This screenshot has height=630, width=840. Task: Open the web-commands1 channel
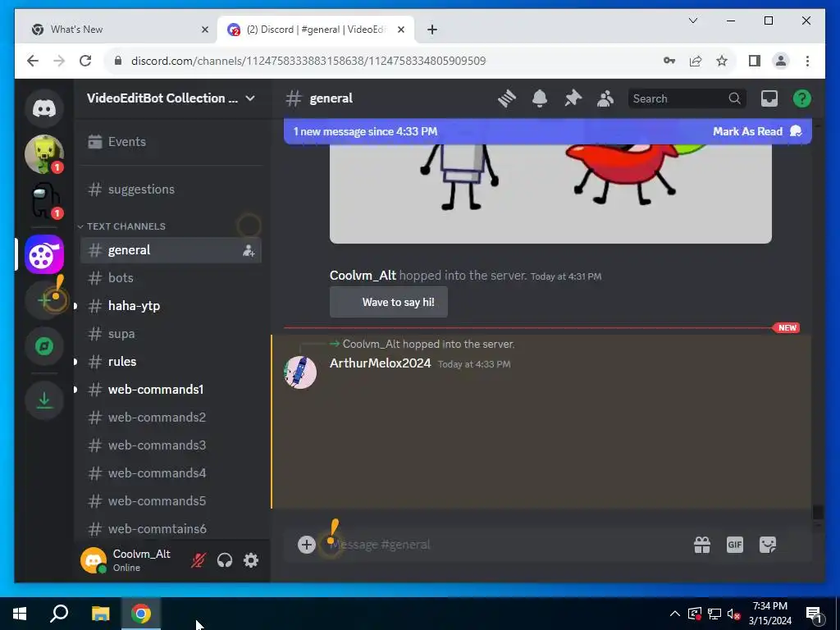(x=171, y=390)
